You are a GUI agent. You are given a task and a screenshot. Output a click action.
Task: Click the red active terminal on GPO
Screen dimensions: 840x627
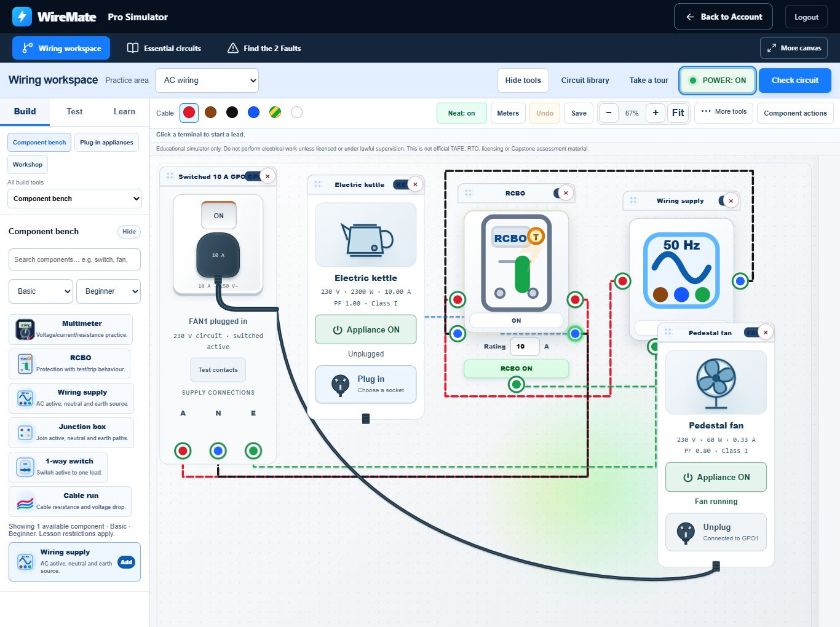183,451
